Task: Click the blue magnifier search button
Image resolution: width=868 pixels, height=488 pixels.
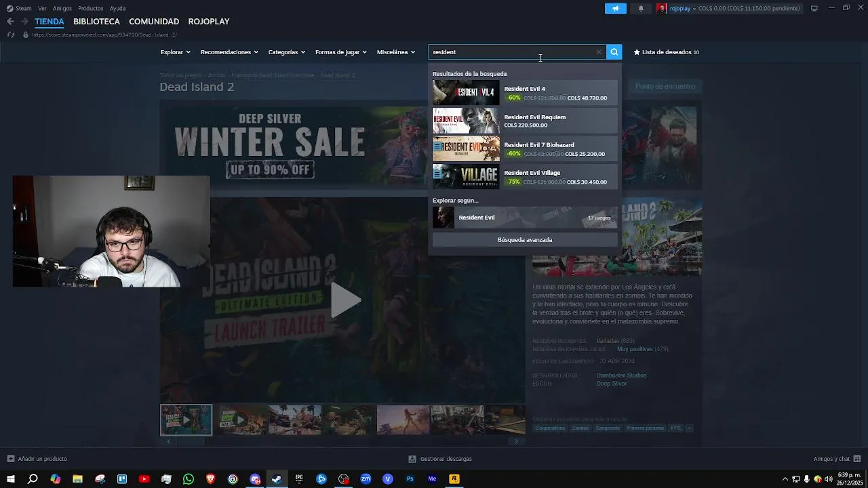Action: tap(614, 52)
